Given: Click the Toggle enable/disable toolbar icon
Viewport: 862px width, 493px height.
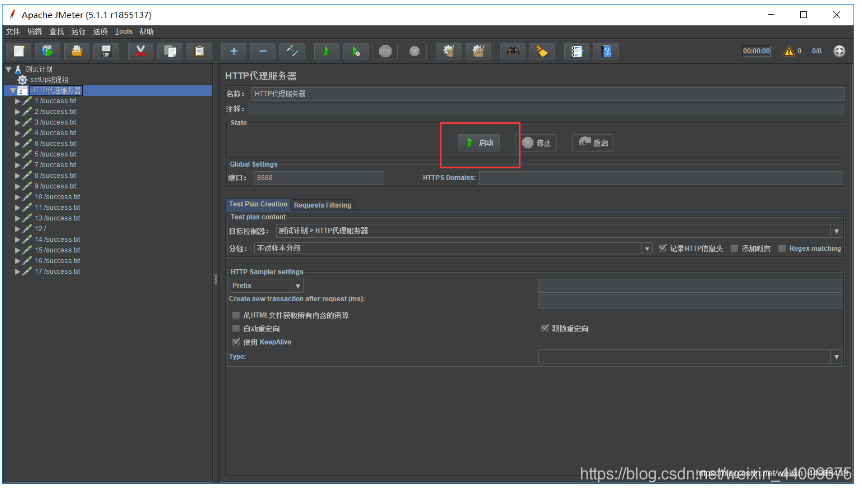Looking at the screenshot, I should 292,51.
